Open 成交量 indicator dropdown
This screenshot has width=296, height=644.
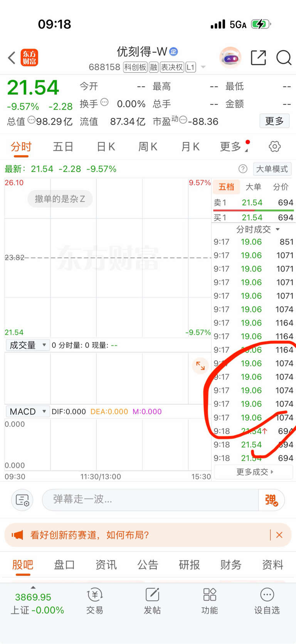[28, 345]
